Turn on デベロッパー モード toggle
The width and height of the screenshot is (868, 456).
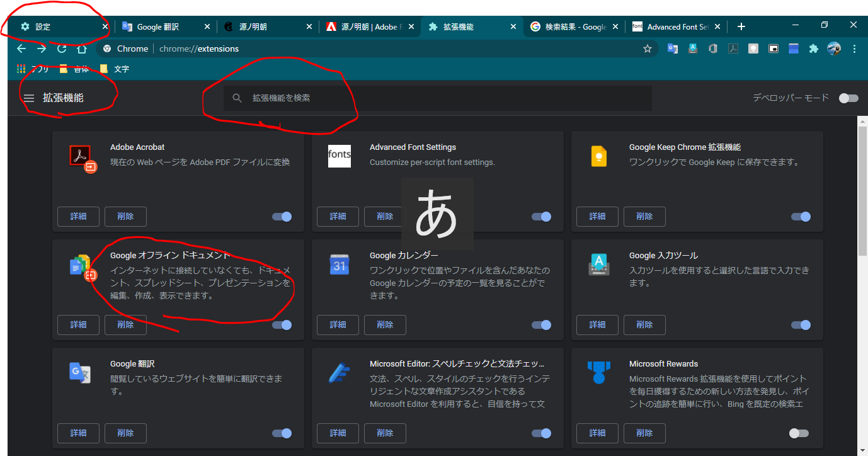(848, 98)
